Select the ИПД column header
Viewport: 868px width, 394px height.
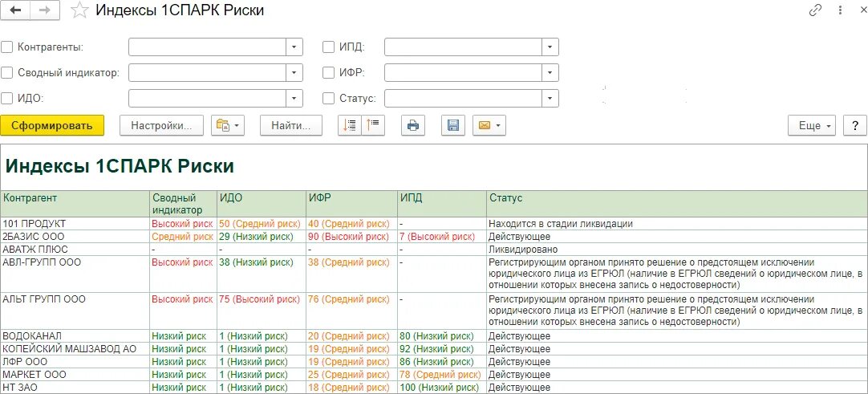[x=442, y=204]
